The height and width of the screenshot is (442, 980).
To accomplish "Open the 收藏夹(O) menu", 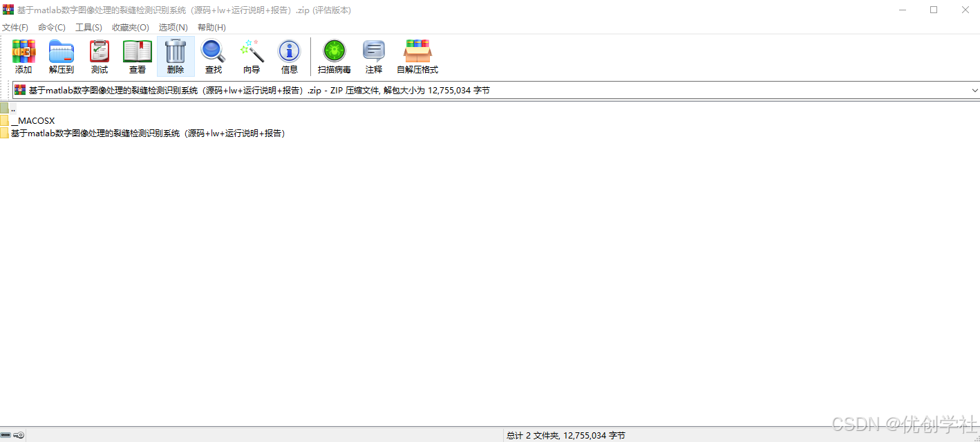I will coord(131,27).
